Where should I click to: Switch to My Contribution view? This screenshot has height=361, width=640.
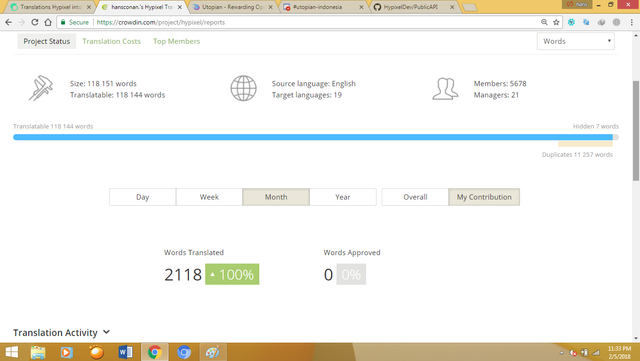(x=484, y=197)
